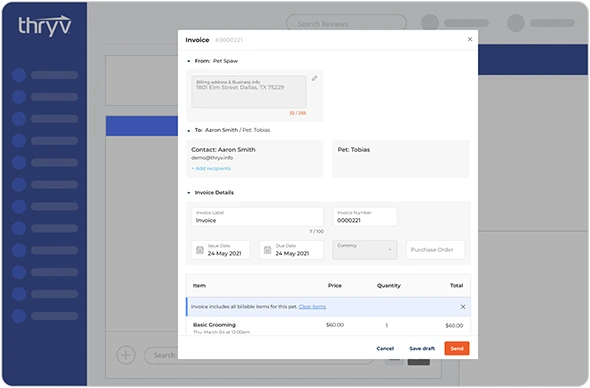590x388 pixels.
Task: Click the Issue Date 24 May 2021 value
Action: [x=224, y=254]
